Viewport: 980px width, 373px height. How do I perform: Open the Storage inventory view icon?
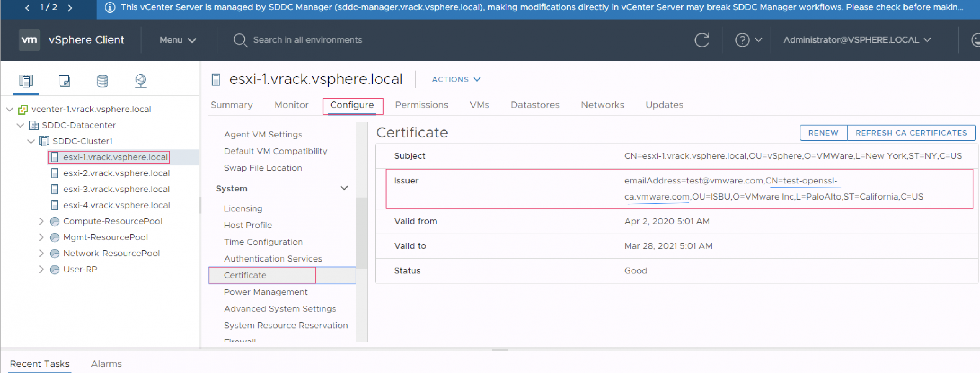[102, 81]
